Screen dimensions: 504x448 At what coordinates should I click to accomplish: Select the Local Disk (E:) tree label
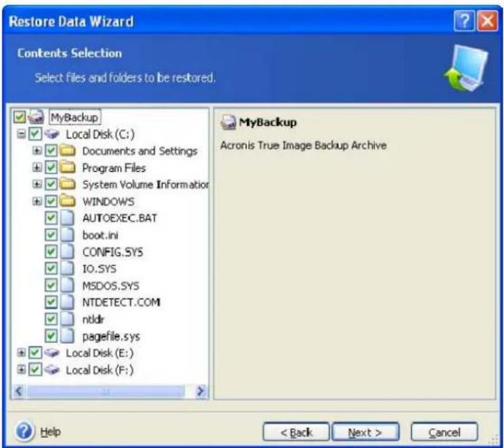[99, 353]
